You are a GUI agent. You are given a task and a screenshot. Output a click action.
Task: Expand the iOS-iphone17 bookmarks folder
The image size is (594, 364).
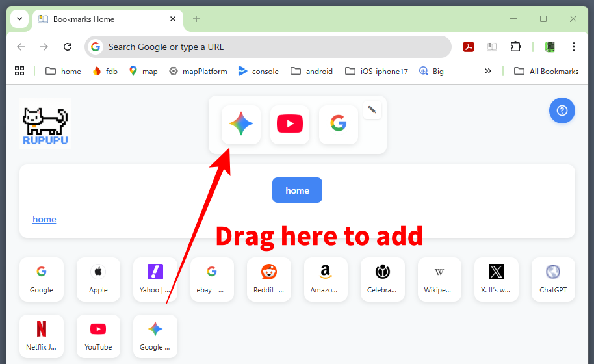(376, 71)
